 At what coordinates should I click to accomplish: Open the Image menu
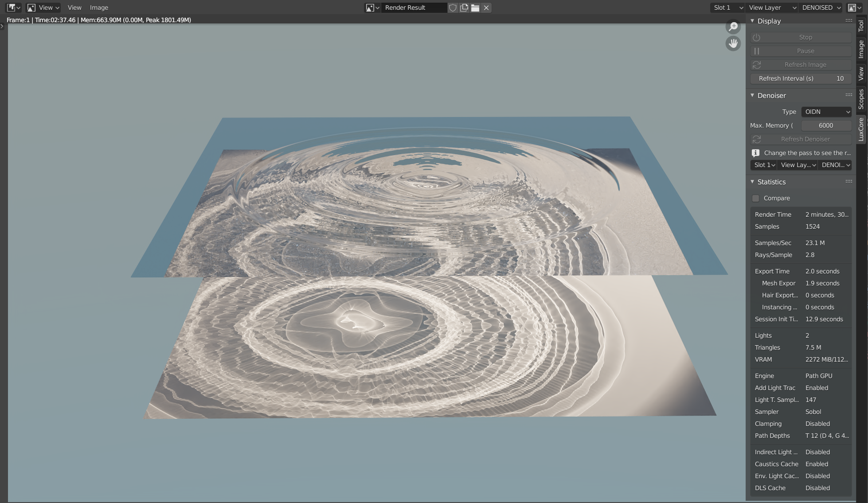[x=99, y=8]
